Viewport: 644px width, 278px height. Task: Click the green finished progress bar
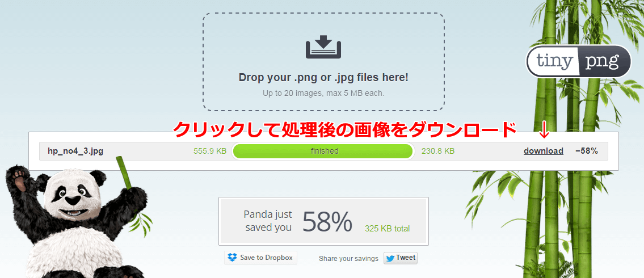[323, 151]
